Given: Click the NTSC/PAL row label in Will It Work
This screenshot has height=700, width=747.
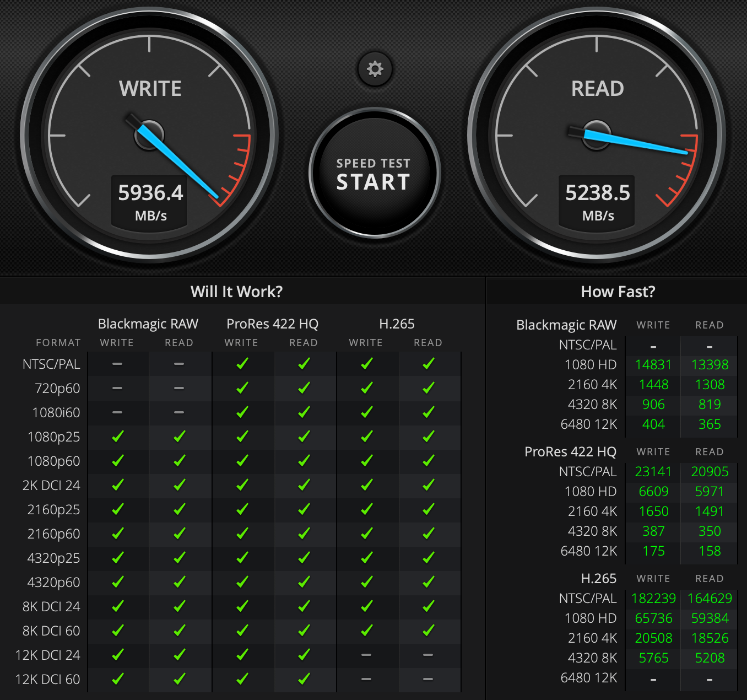Looking at the screenshot, I should click(51, 364).
